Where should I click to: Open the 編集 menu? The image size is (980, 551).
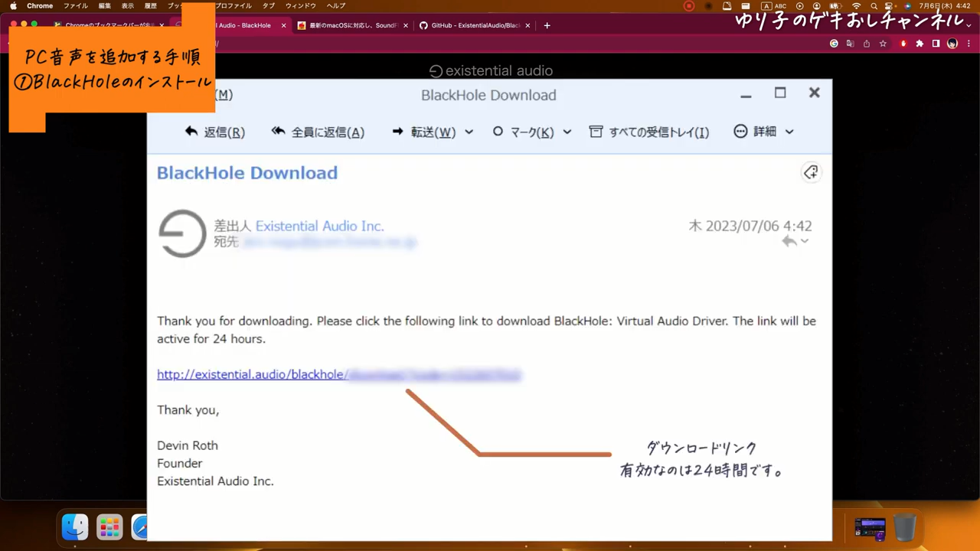point(105,6)
